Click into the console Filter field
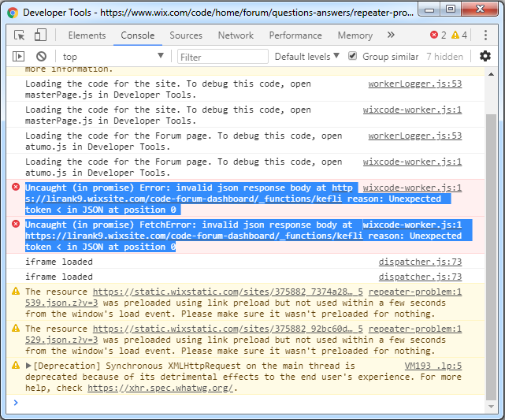 pos(222,57)
